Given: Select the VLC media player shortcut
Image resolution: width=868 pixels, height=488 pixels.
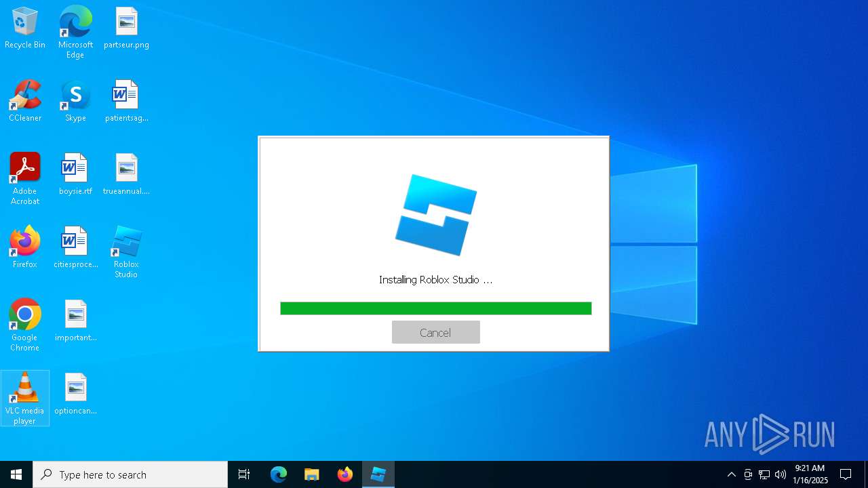Looking at the screenshot, I should point(25,399).
